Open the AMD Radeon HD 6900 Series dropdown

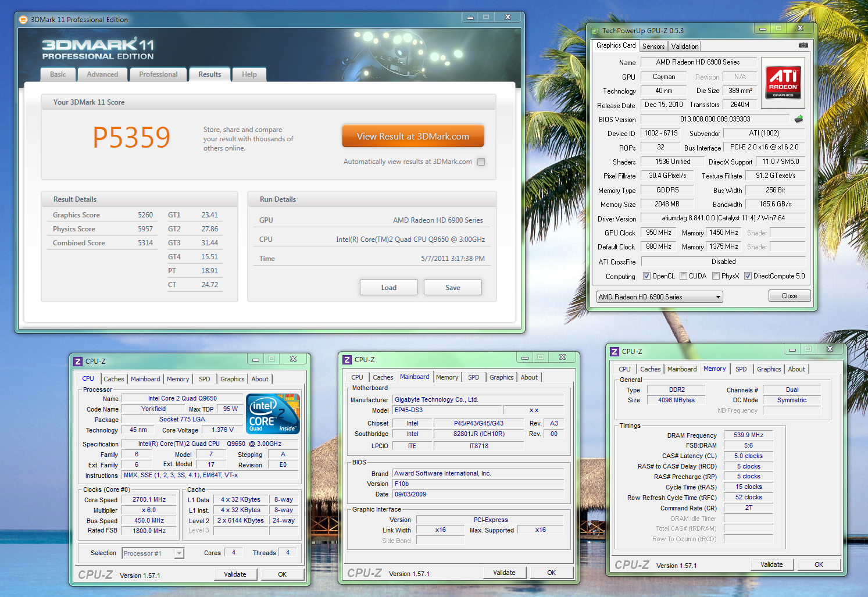point(659,297)
